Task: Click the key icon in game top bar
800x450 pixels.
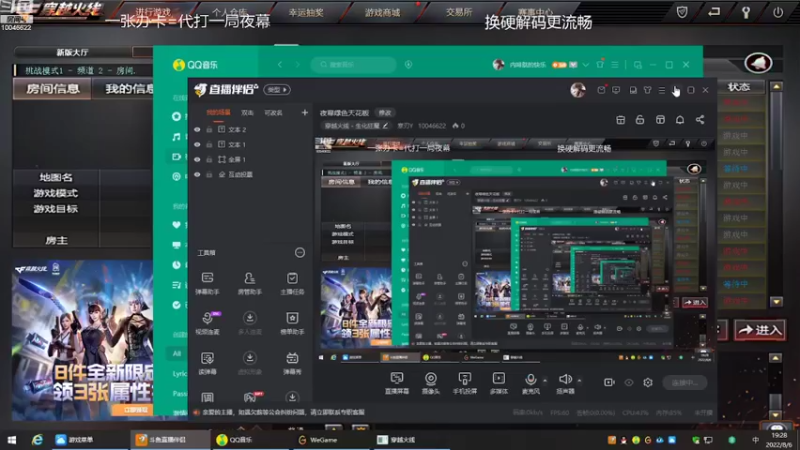Action: (x=746, y=12)
